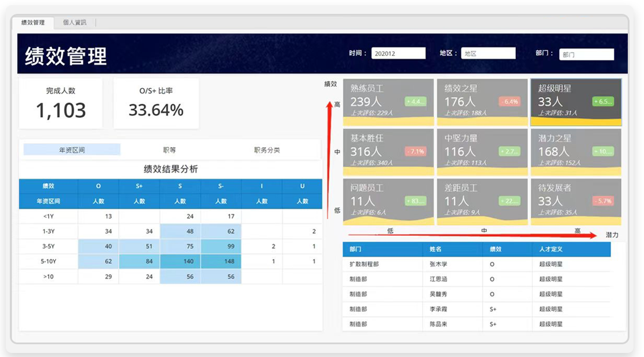Select the 陈品来 employee row
Screen dimensions: 644x357
pyautogui.click(x=477, y=324)
